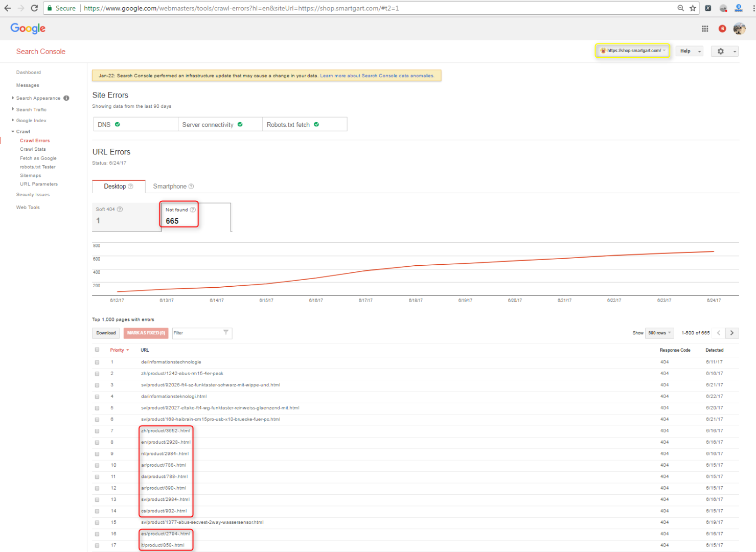Check the box for zh/product/1242-abus row
The width and height of the screenshot is (756, 552).
tap(97, 374)
